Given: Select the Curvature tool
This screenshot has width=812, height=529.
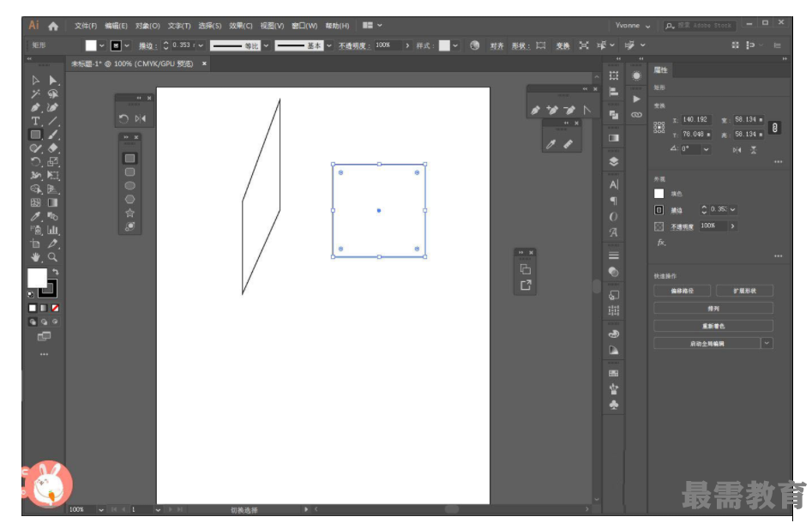Looking at the screenshot, I should tap(53, 108).
